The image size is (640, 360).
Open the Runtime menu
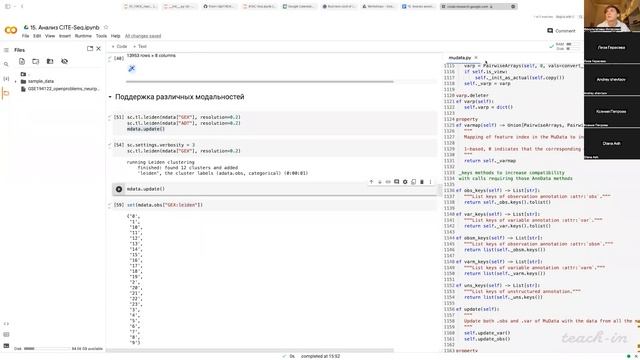click(x=83, y=36)
